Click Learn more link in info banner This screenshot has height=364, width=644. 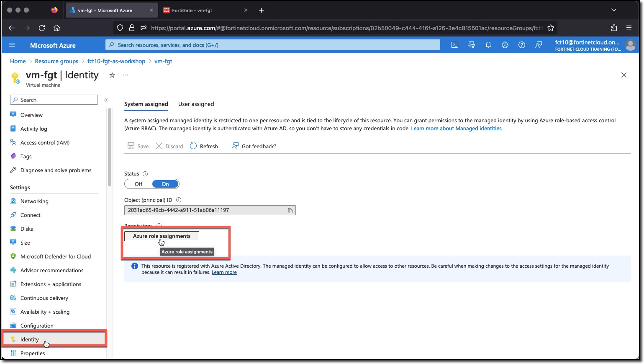point(224,272)
